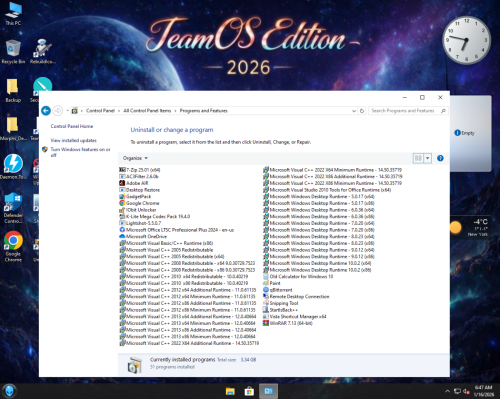This screenshot has width=500, height=399.
Task: Select Lightshot-5.5.0.7 entry
Action: coord(140,223)
